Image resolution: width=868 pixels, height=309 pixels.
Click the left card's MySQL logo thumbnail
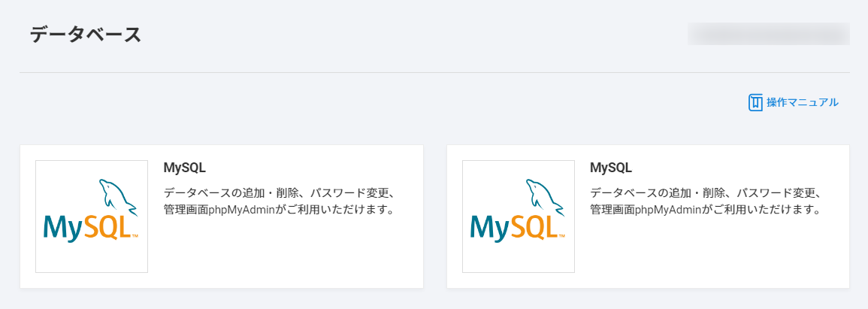click(x=92, y=217)
